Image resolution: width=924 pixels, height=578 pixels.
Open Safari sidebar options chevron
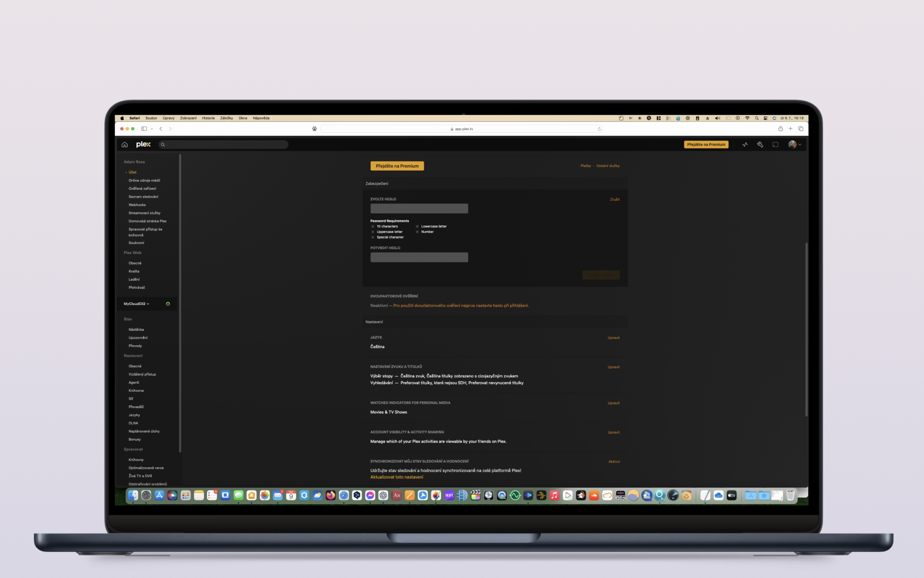click(152, 129)
